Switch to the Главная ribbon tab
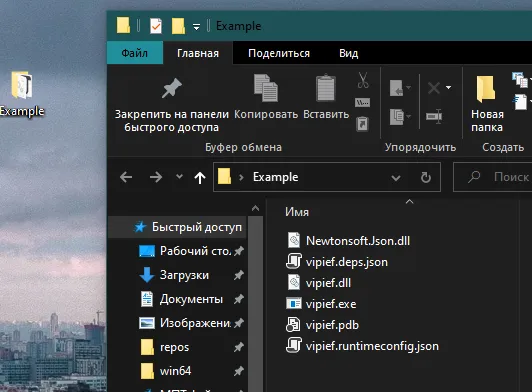This screenshot has width=532, height=392. click(x=198, y=53)
